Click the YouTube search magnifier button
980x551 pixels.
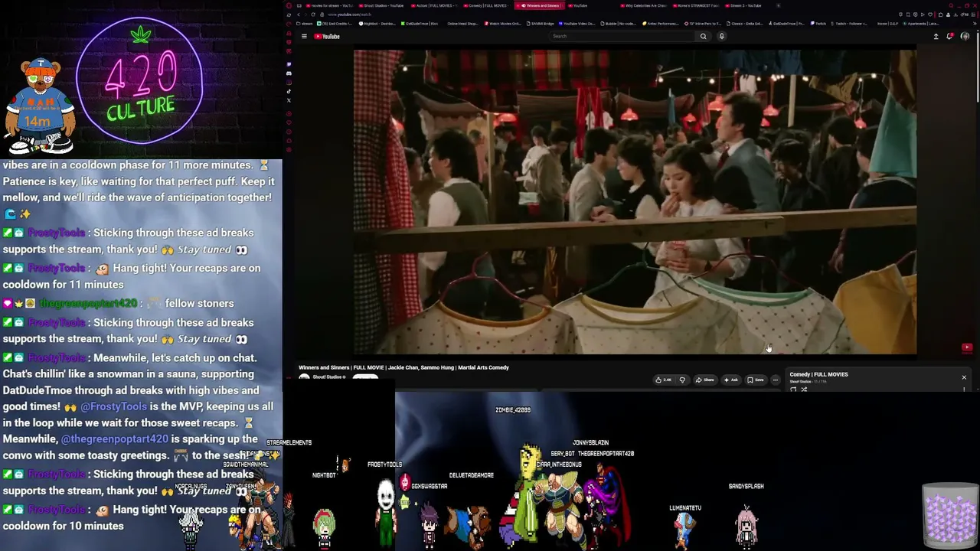click(x=703, y=36)
